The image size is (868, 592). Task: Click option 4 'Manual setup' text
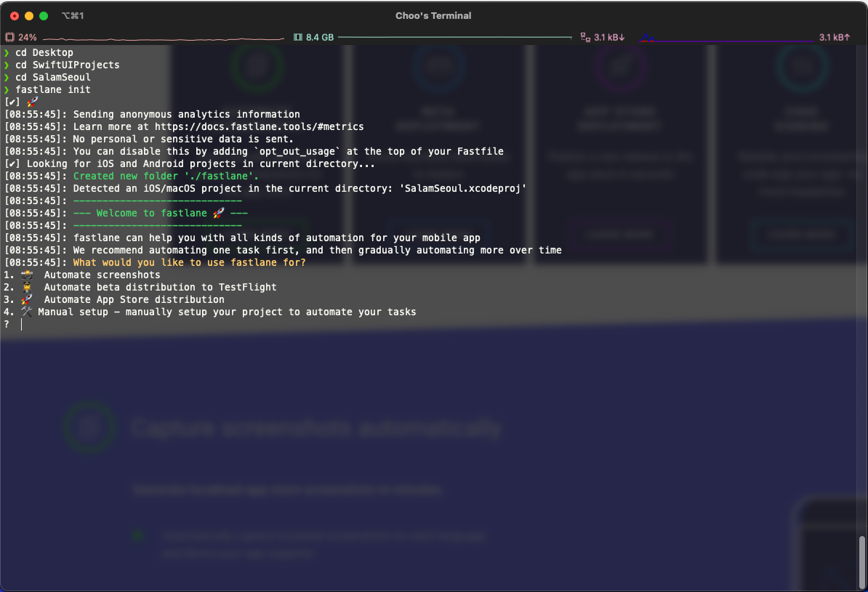pos(73,312)
